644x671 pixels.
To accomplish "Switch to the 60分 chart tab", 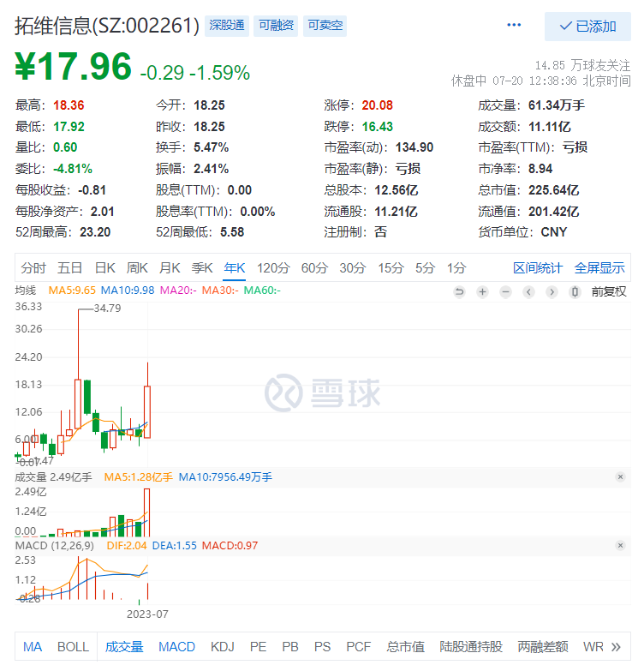I will 315,268.
